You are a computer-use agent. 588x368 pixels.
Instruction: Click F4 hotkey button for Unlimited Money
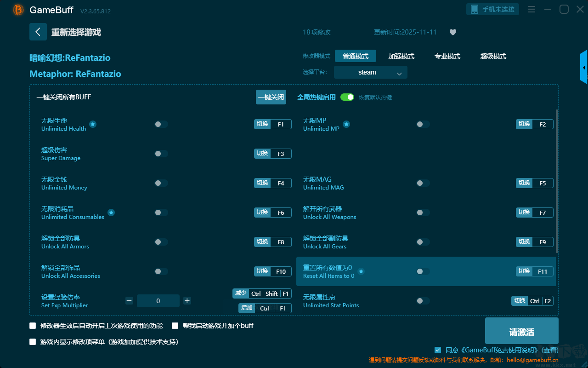pos(273,183)
